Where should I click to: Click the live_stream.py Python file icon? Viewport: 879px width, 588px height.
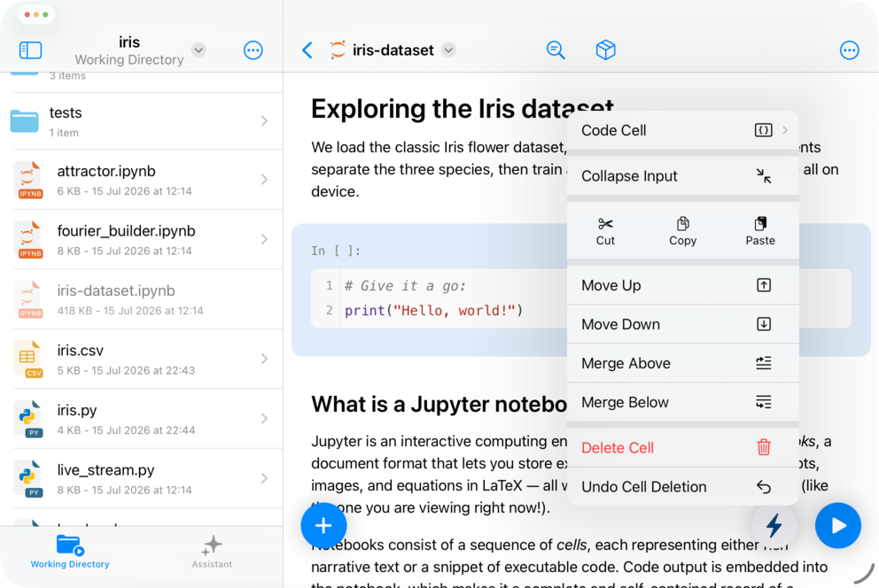pyautogui.click(x=28, y=479)
